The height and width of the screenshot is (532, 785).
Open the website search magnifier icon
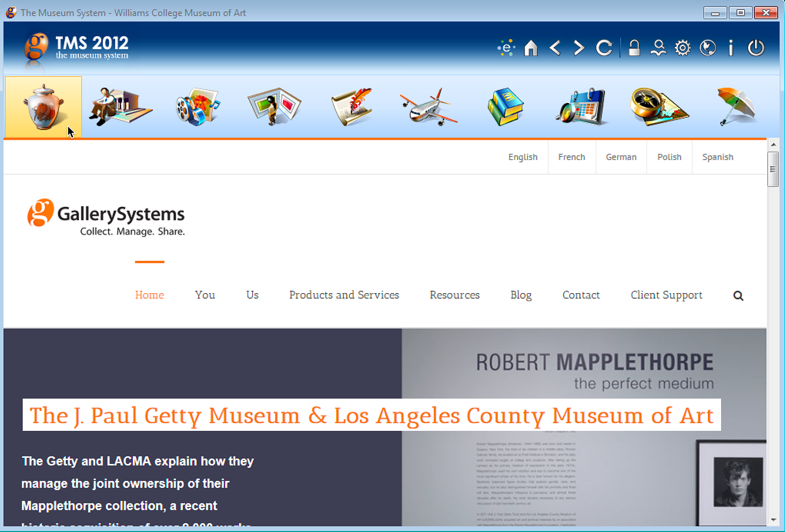pos(738,296)
